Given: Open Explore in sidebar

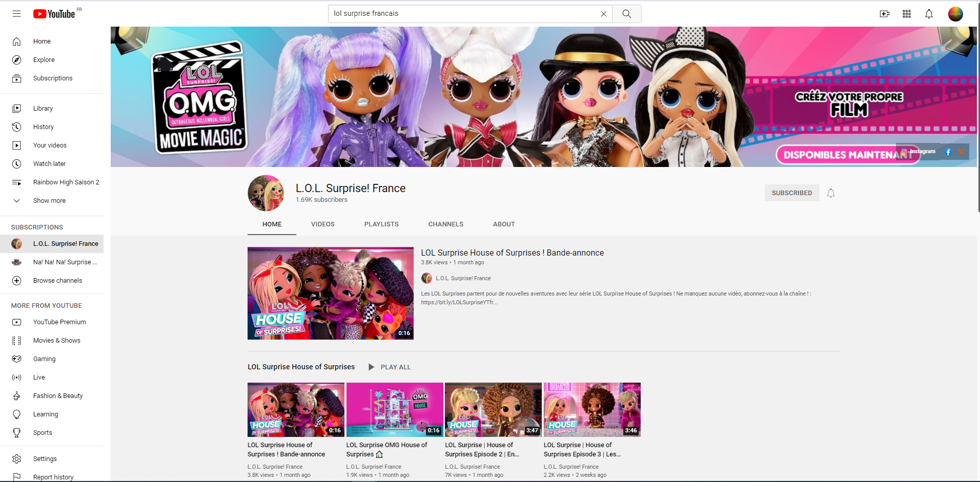Looking at the screenshot, I should 52,60.
